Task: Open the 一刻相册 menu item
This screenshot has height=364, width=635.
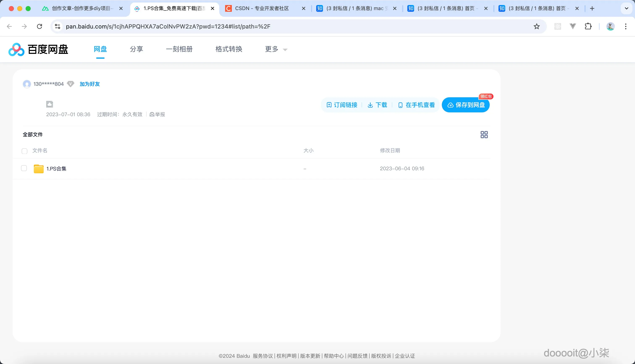Action: pyautogui.click(x=179, y=49)
